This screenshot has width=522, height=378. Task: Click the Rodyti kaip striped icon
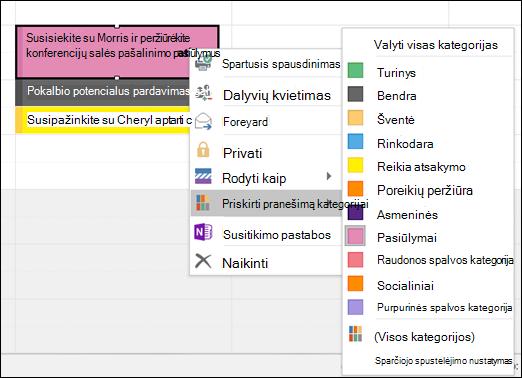point(203,176)
